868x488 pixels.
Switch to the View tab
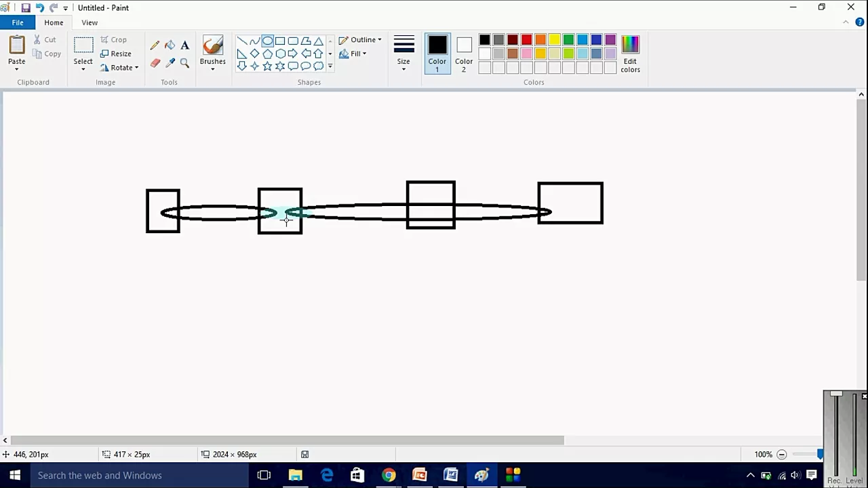tap(90, 22)
